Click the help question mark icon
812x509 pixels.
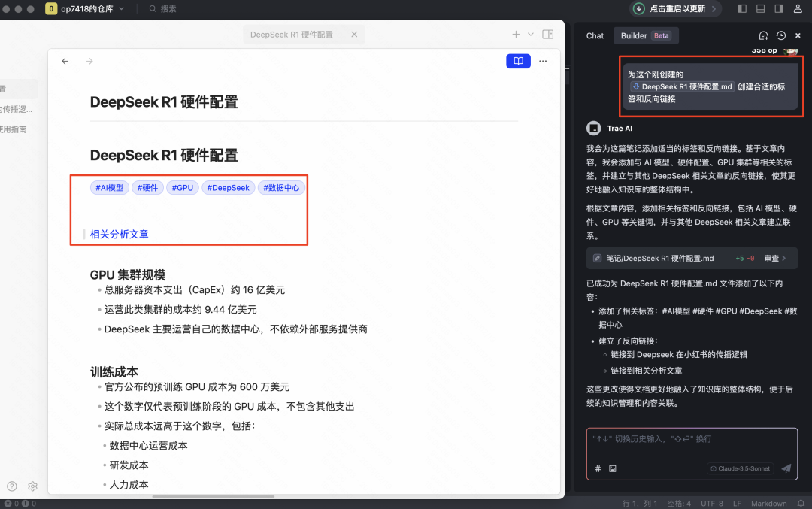(x=13, y=486)
